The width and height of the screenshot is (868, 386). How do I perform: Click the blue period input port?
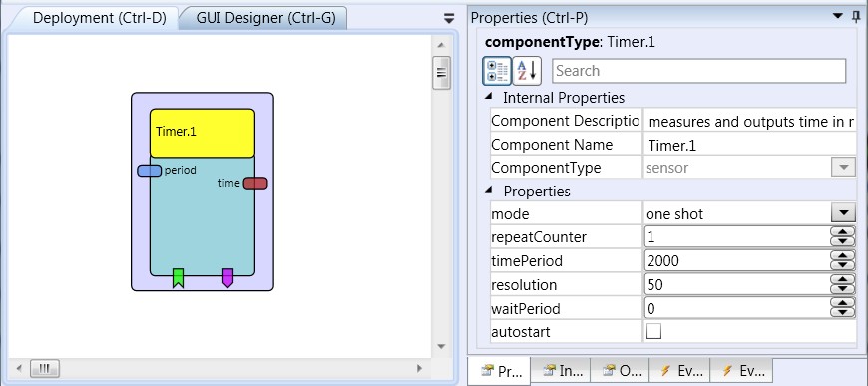pyautogui.click(x=149, y=170)
